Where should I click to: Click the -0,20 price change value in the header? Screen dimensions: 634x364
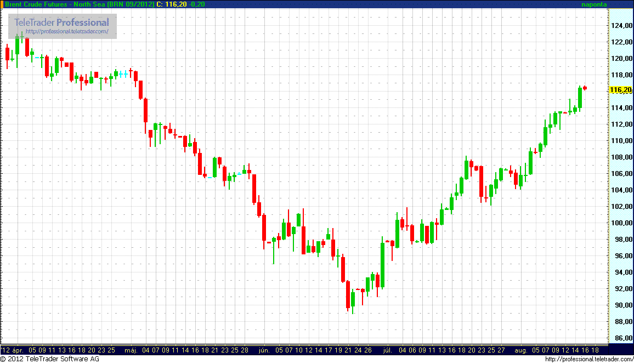[197, 4]
